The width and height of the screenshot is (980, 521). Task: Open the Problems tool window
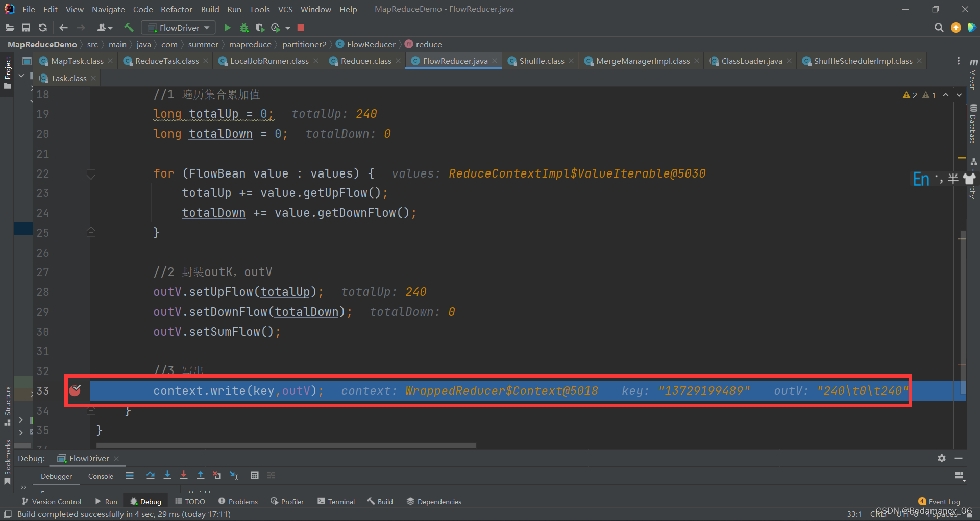238,502
